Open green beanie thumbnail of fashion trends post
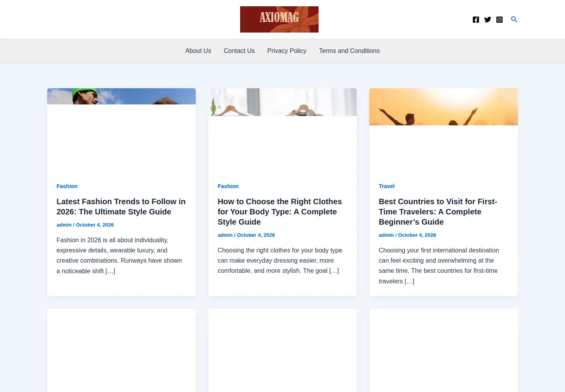 [x=121, y=96]
